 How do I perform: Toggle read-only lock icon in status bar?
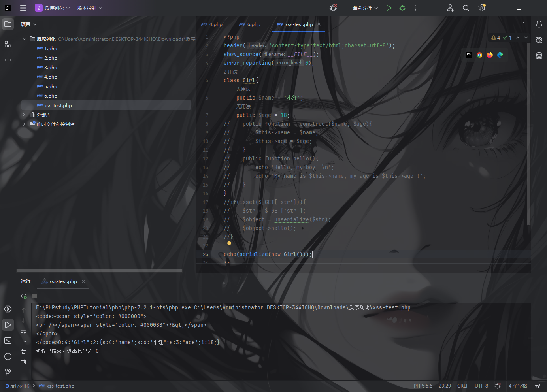pyautogui.click(x=538, y=386)
